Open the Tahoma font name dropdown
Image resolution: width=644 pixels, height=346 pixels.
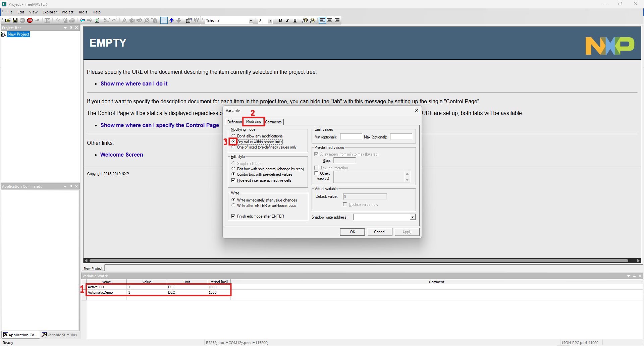251,21
